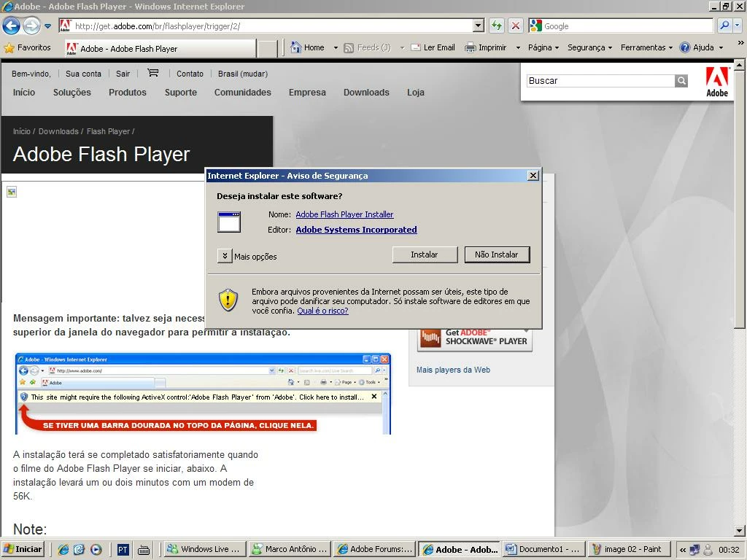Image resolution: width=747 pixels, height=560 pixels.
Task: Switch to Windows Live taskbar window
Action: [x=205, y=549]
